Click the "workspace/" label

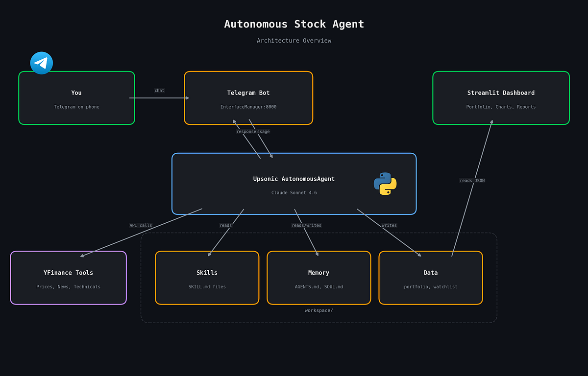(x=319, y=310)
